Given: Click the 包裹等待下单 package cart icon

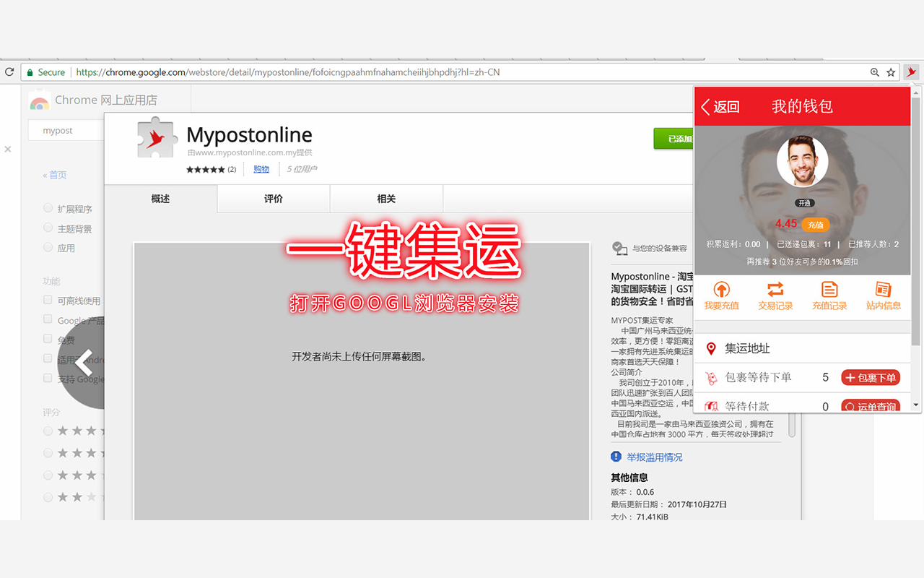Looking at the screenshot, I should (x=711, y=377).
